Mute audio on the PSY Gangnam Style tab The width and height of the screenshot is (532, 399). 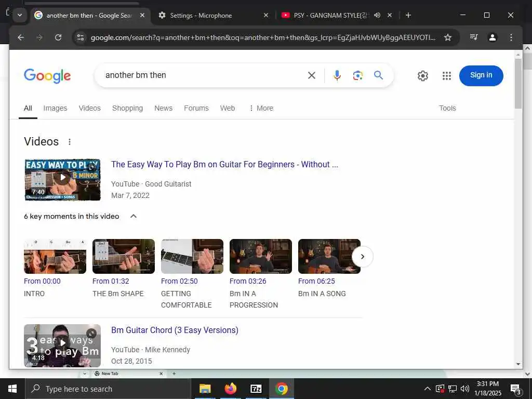point(377,15)
